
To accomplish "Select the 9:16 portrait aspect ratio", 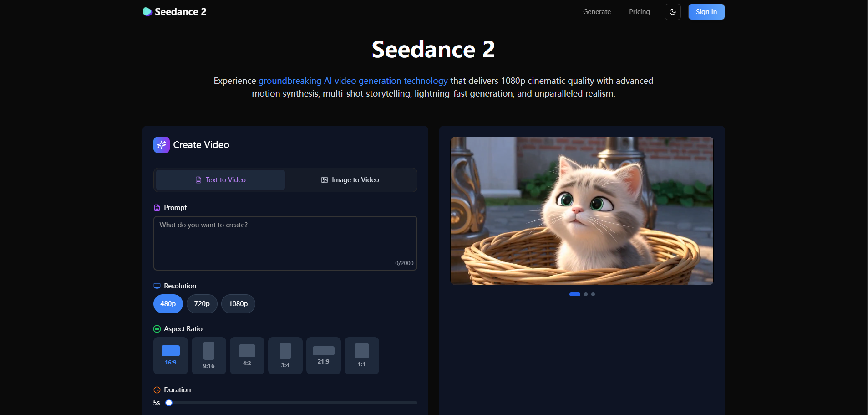I will pos(209,356).
